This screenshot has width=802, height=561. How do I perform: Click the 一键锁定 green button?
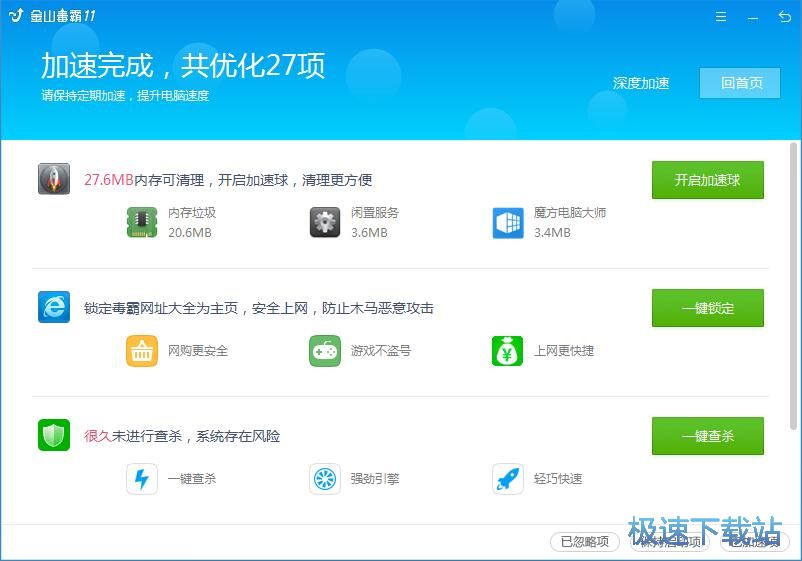click(707, 308)
